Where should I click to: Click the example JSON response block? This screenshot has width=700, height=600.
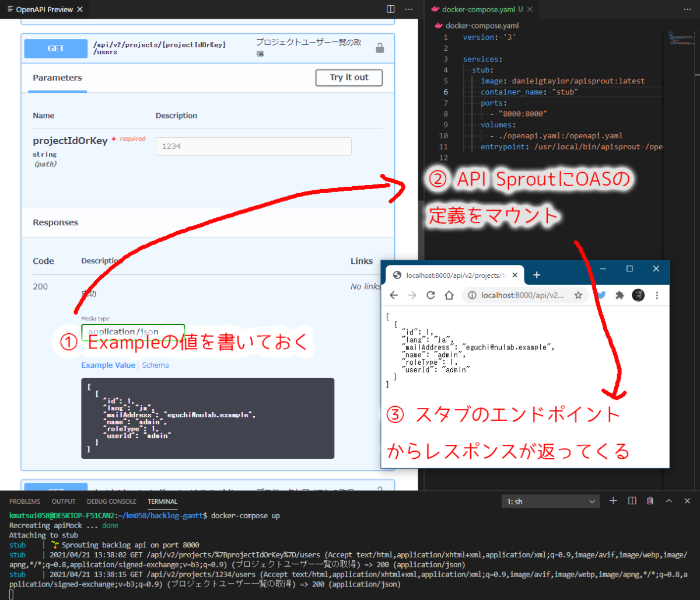(x=207, y=418)
